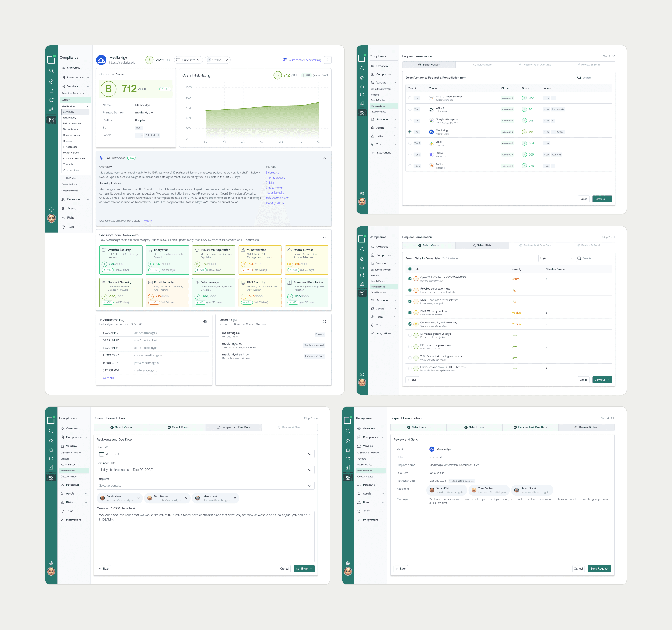Click Continue in the Step 1 vendor panel
This screenshot has height=630, width=672.
point(602,199)
